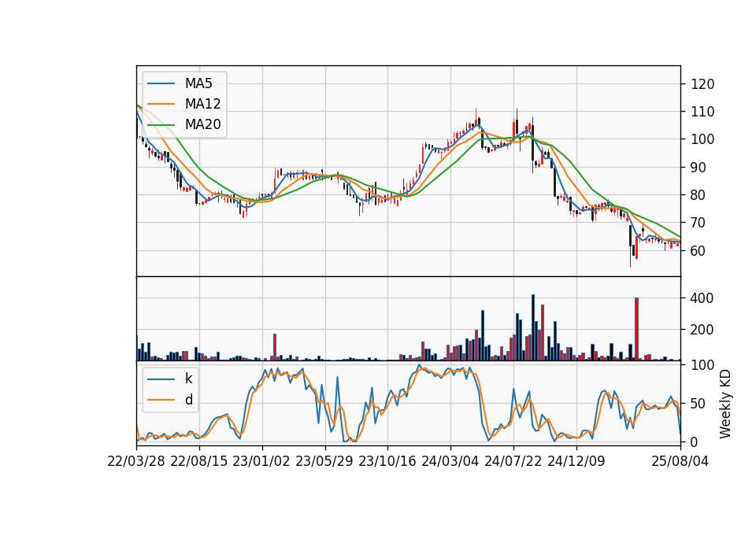Click the 60 price axis label
The image size is (756, 543).
point(699,250)
